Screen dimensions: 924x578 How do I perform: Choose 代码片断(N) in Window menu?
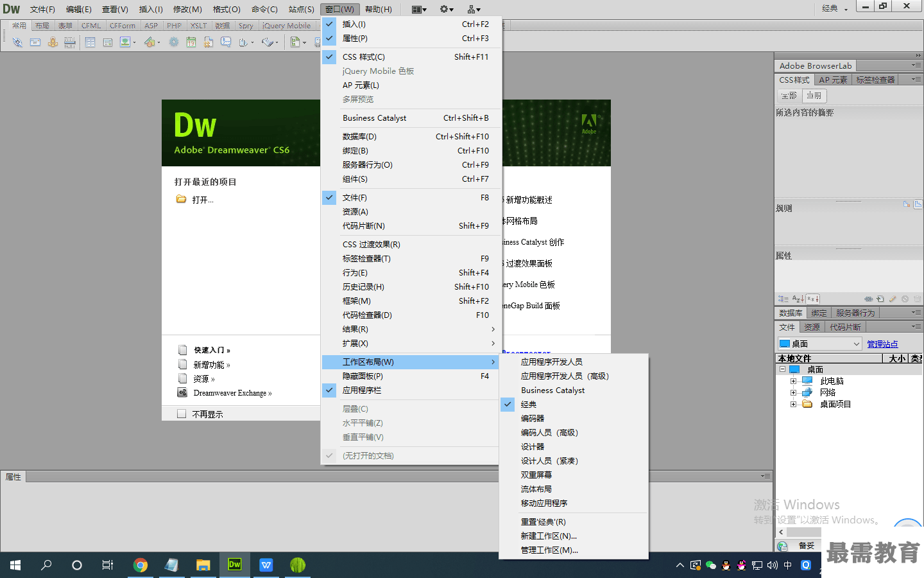[411, 226]
